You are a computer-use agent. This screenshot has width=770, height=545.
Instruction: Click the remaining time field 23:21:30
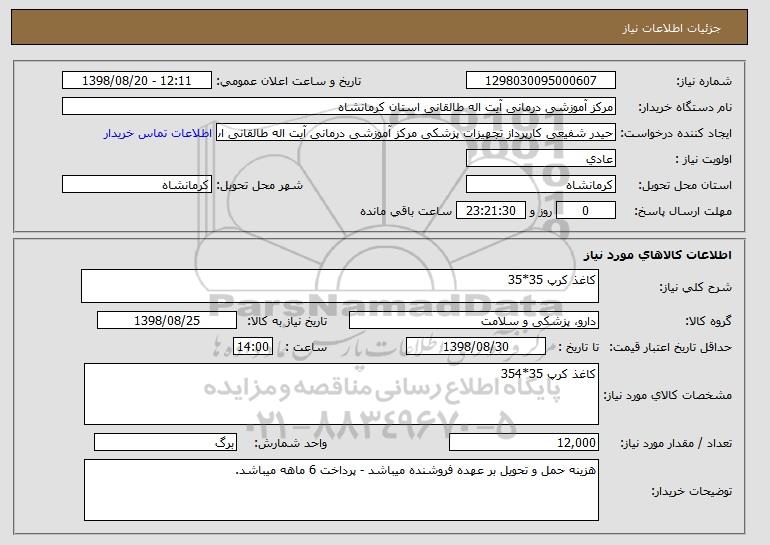(x=491, y=211)
